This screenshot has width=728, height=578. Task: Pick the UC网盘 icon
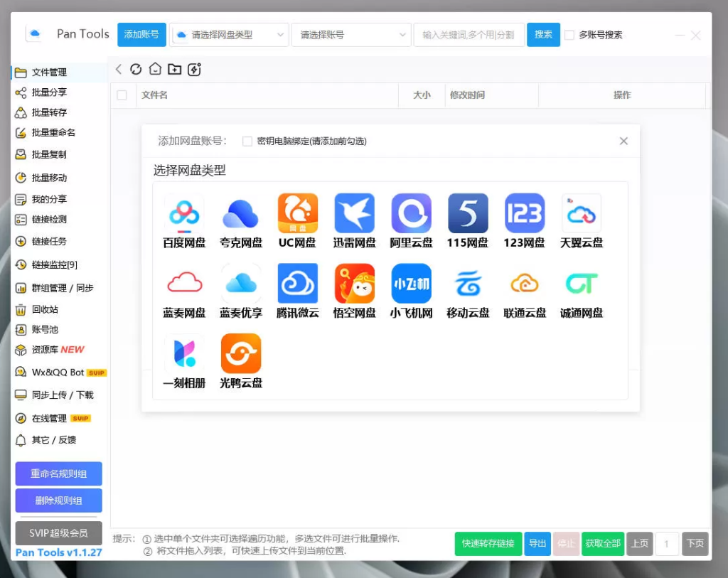[298, 213]
